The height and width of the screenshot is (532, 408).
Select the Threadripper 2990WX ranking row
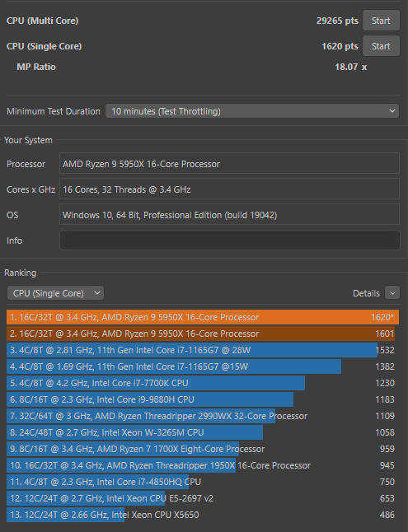pos(203,416)
